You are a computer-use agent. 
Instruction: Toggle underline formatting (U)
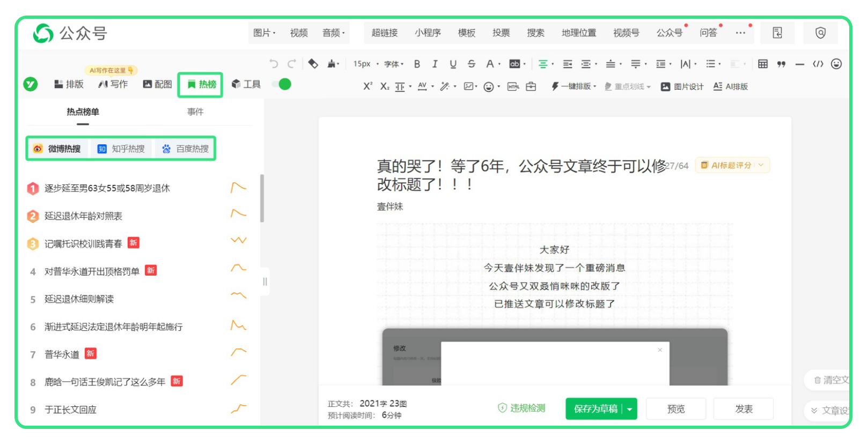tap(453, 64)
